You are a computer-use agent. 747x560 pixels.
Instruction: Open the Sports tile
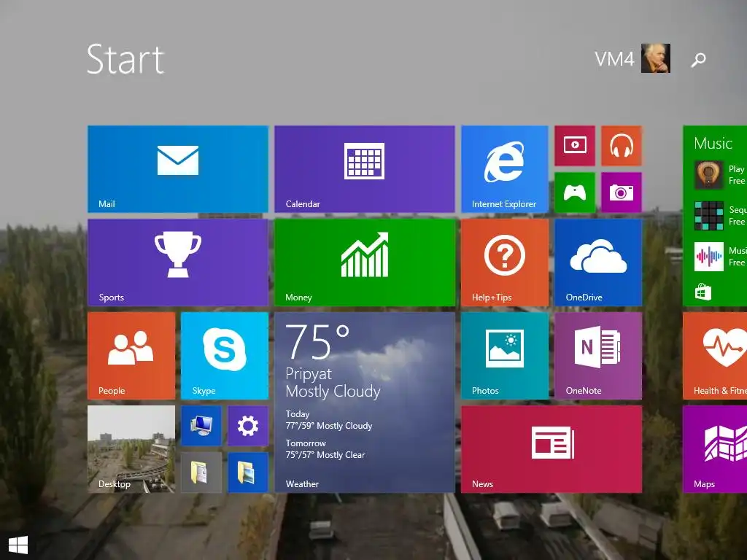click(x=178, y=262)
